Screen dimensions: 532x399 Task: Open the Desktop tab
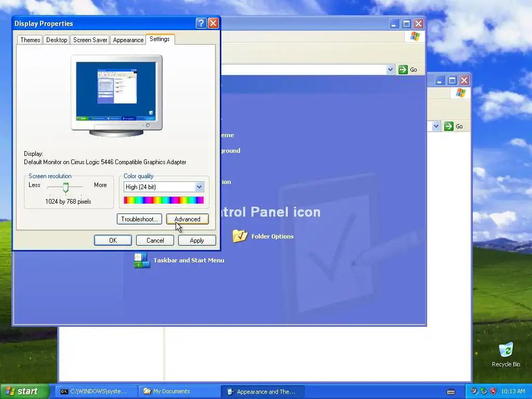click(57, 40)
